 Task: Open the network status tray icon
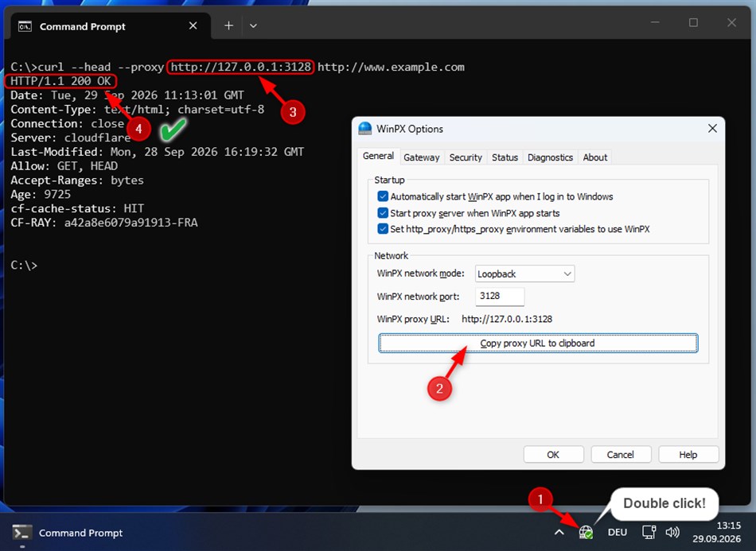coord(649,532)
